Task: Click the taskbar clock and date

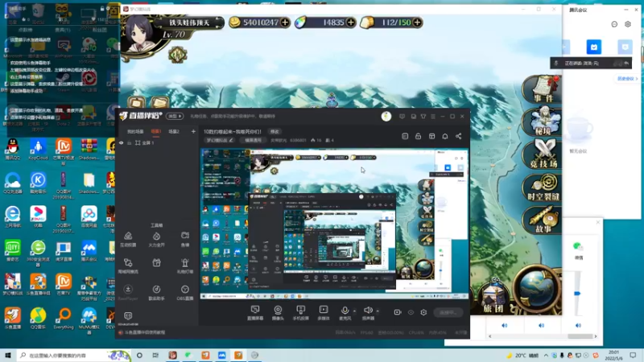Action: coord(613,356)
